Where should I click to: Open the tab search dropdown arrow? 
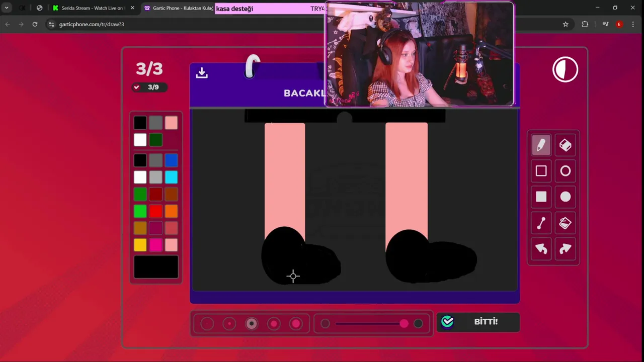[7, 8]
